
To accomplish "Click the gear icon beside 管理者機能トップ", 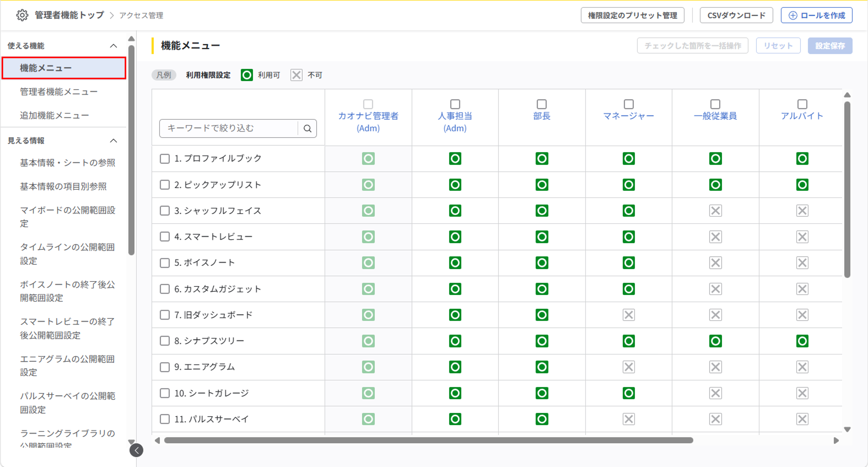I will (22, 15).
